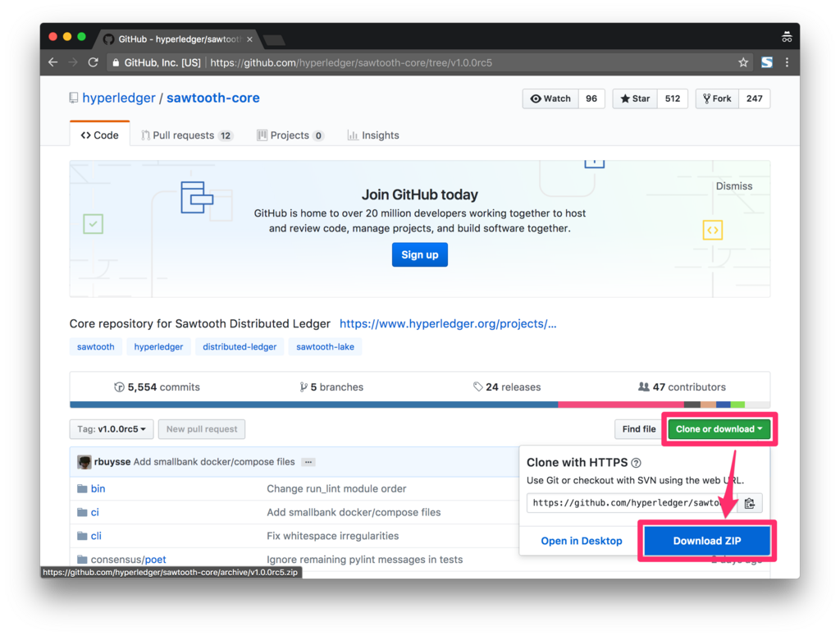Open the Chrome three-dot menu
Viewport: 840px width, 636px height.
pos(787,62)
